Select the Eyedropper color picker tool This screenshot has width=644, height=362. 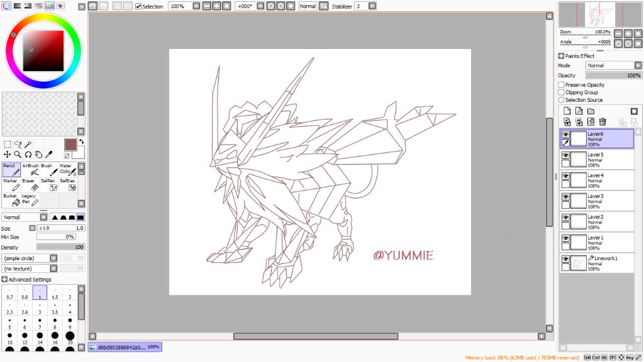click(48, 155)
